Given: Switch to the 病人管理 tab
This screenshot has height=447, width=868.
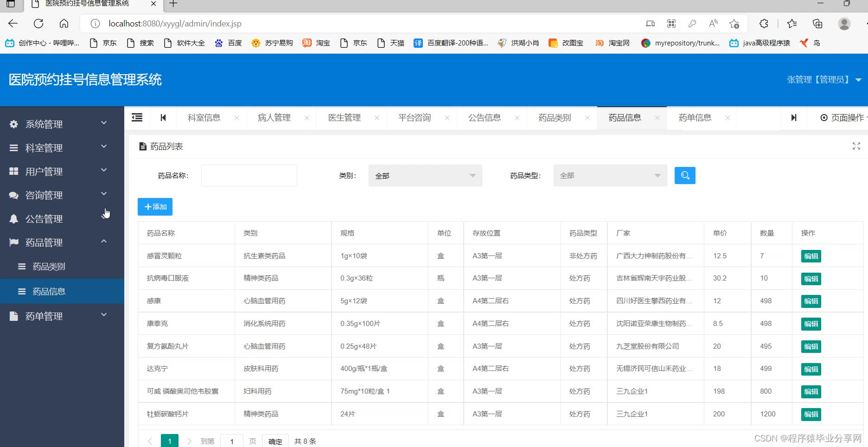Looking at the screenshot, I should [x=274, y=118].
